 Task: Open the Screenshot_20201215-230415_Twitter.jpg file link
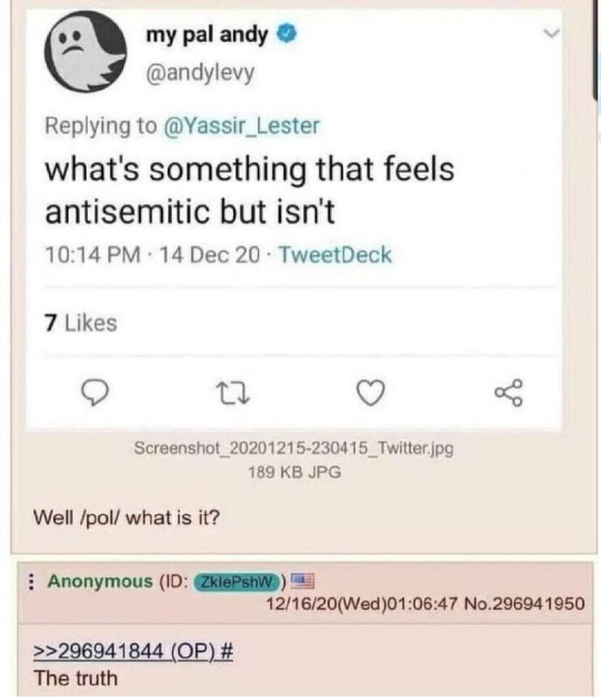click(293, 449)
